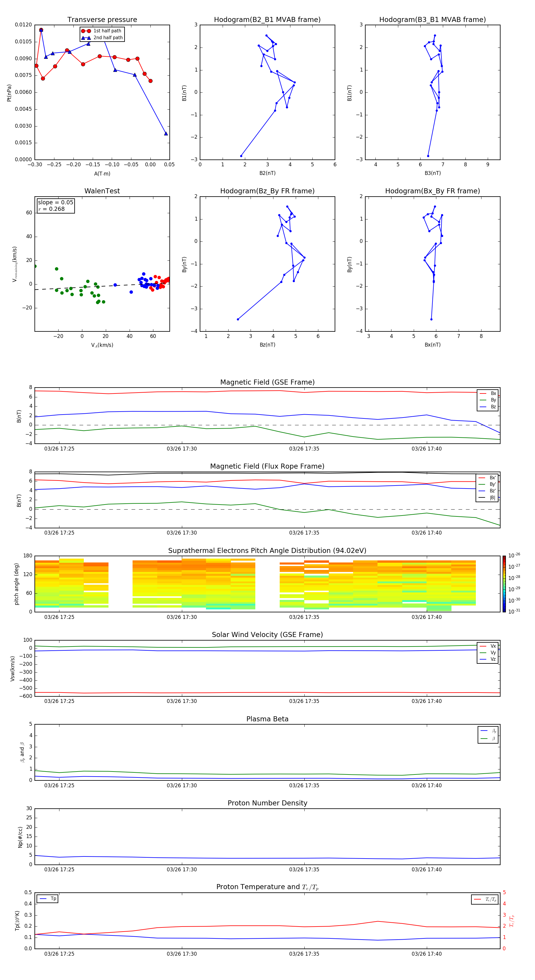Click the red Vx line near -550 km/s
Screen dimensions: 535x980
coord(267,693)
